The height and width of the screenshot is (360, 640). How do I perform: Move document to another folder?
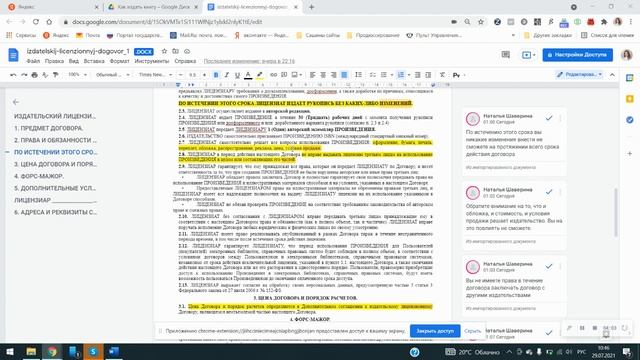176,51
